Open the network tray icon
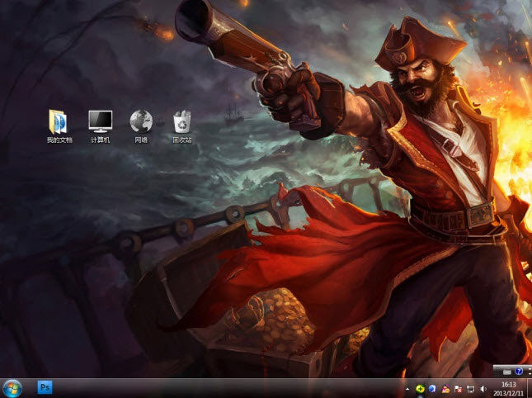Viewport: 532px width, 398px height. pos(471,389)
